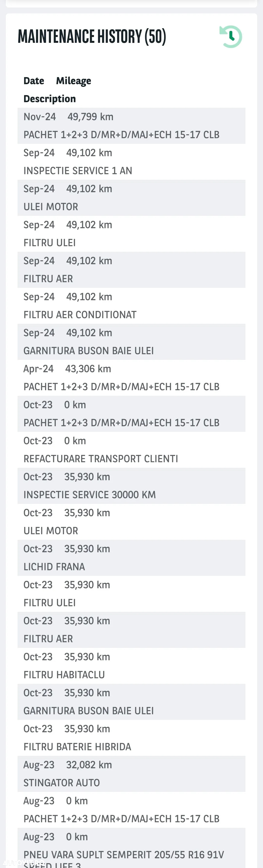This screenshot has width=263, height=868.
Task: Select the PNEU VARA SUPLT SEMPERIT row
Action: (x=131, y=848)
